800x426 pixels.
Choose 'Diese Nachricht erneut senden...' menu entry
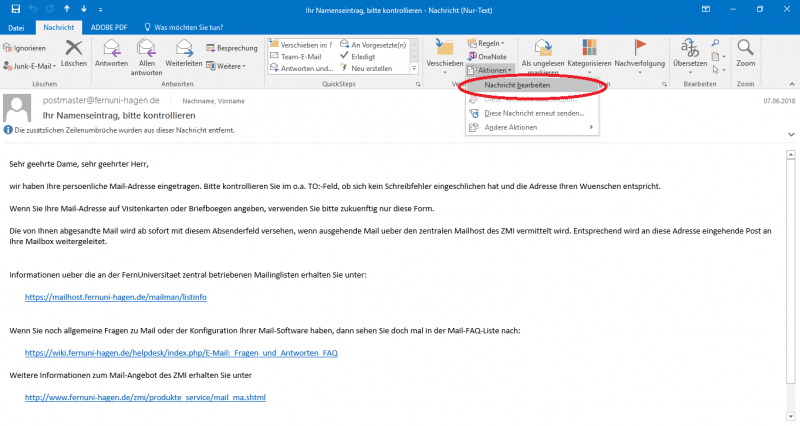(x=532, y=113)
